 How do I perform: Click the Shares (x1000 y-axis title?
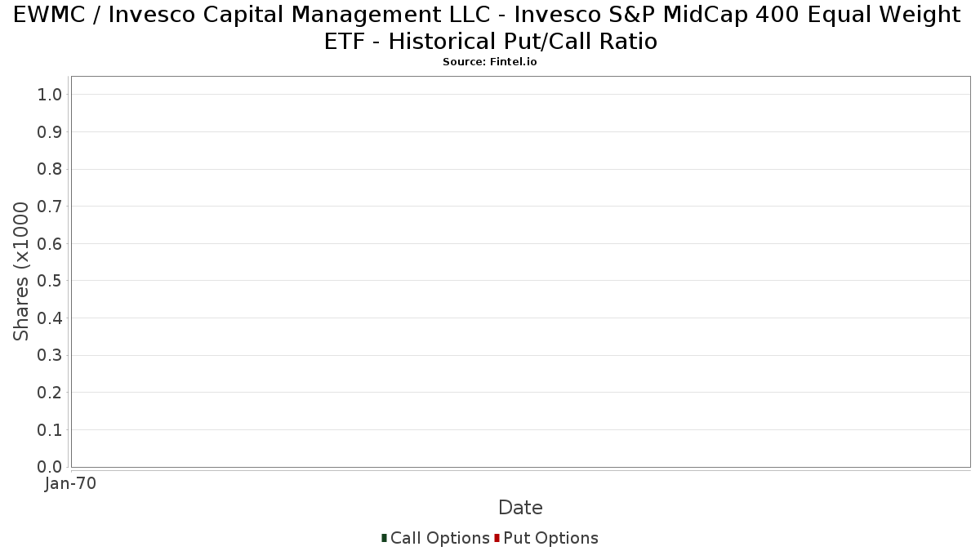coord(21,272)
